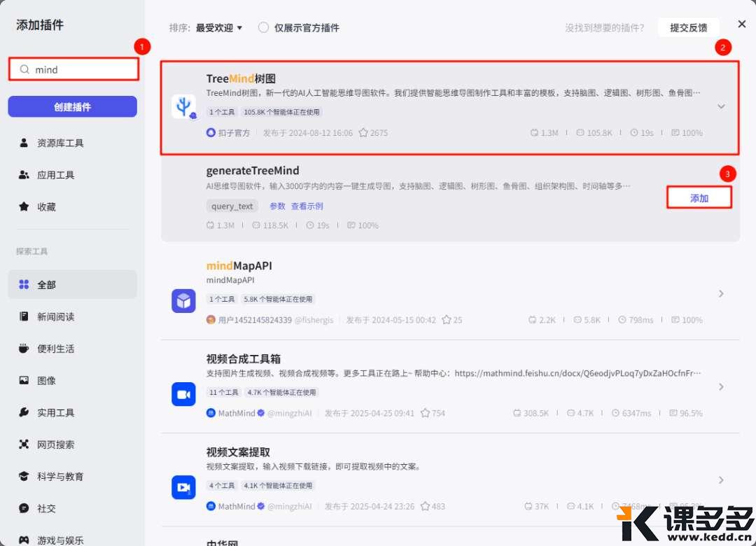Viewport: 756px width, 546px height.
Task: Click the 社交 chat bubble icon
Action: click(x=24, y=508)
